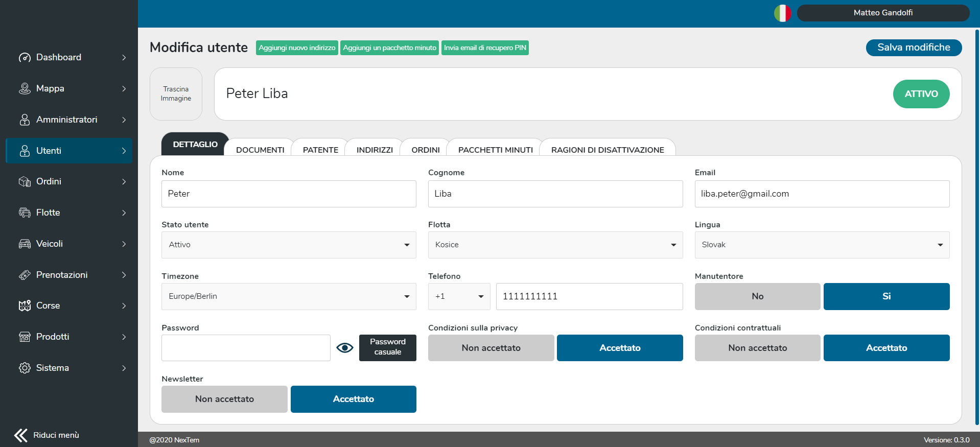Viewport: 980px width, 447px height.
Task: Open the phone country code dropdown
Action: 459,296
